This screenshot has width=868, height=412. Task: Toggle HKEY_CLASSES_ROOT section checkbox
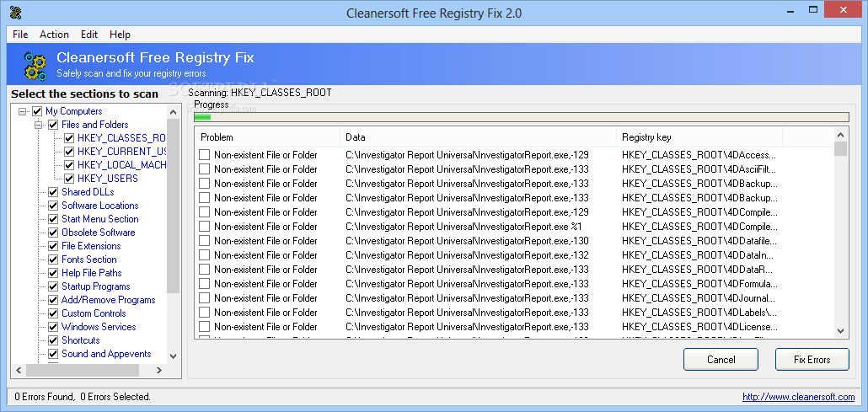69,138
